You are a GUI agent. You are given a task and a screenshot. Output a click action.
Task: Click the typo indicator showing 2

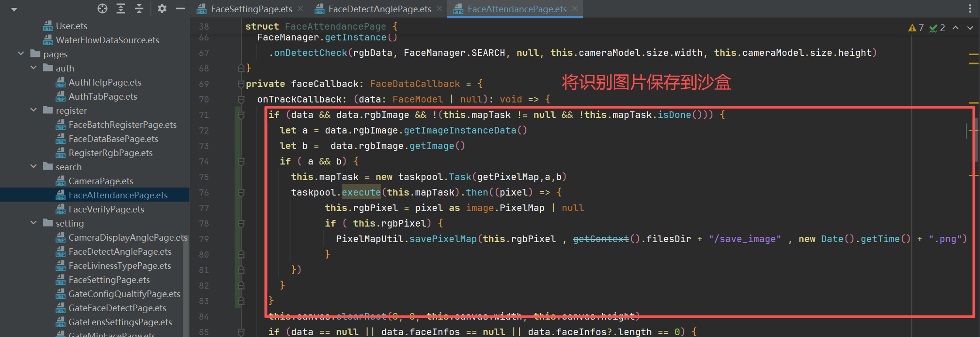937,28
